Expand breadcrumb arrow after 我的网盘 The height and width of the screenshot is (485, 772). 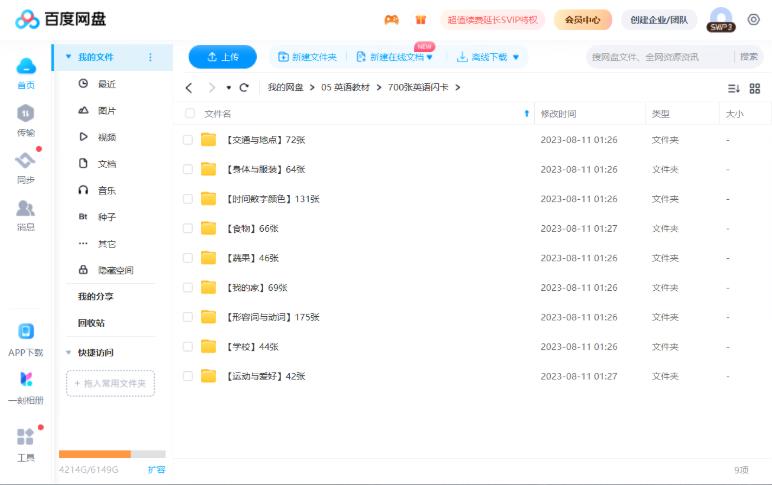click(x=312, y=87)
